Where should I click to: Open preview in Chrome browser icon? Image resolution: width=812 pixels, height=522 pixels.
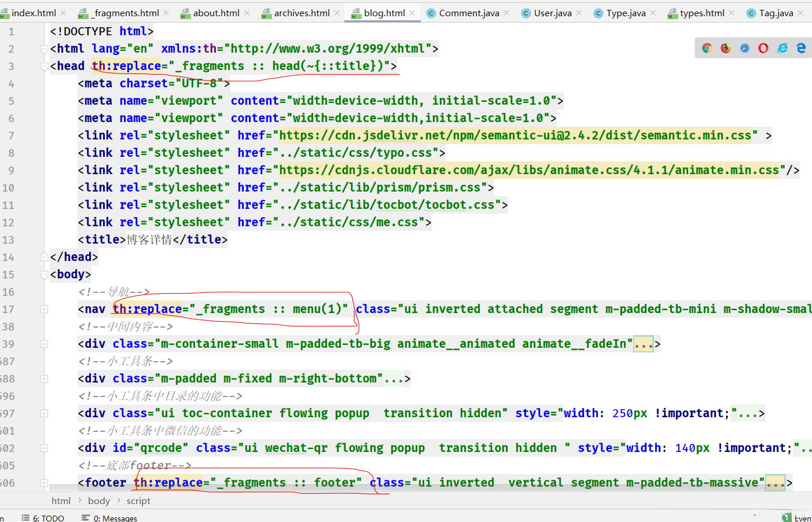click(707, 48)
